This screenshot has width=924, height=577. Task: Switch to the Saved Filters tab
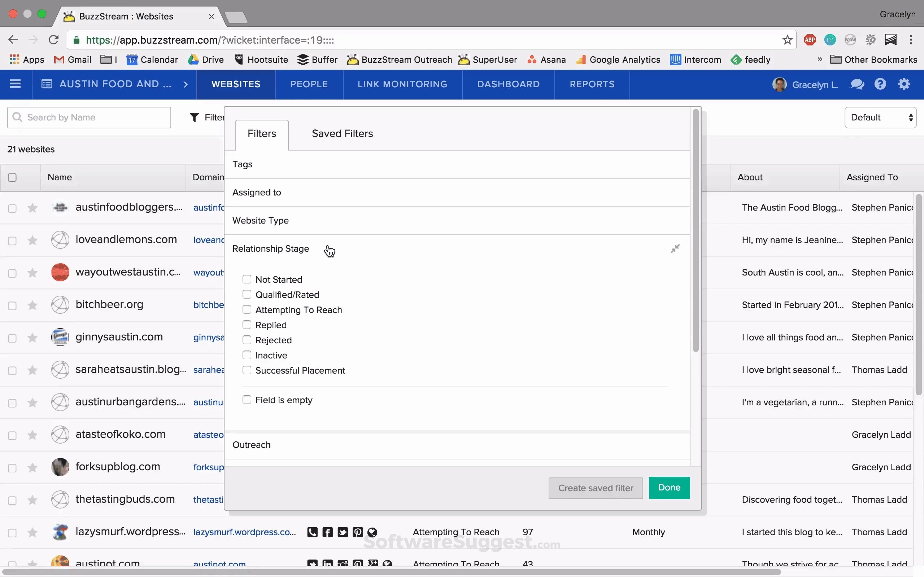342,133
